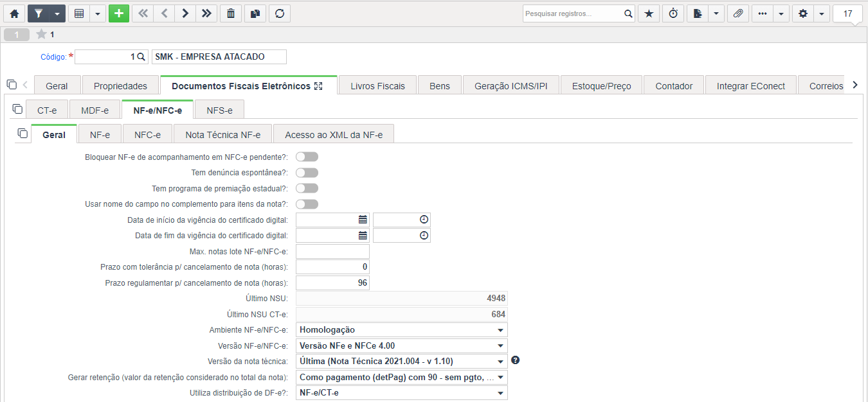Image resolution: width=868 pixels, height=402 pixels.
Task: Open Acesso ao XML da NF-e tab
Action: tap(334, 134)
